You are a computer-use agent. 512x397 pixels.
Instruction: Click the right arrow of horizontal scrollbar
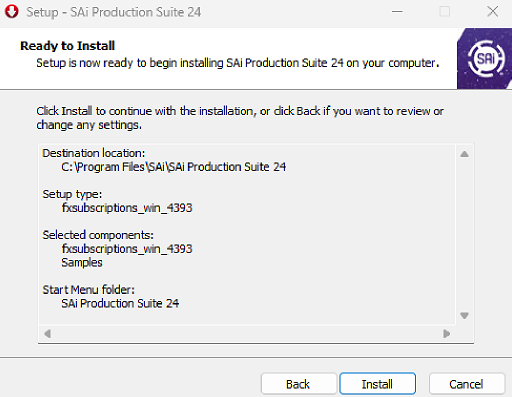click(447, 333)
